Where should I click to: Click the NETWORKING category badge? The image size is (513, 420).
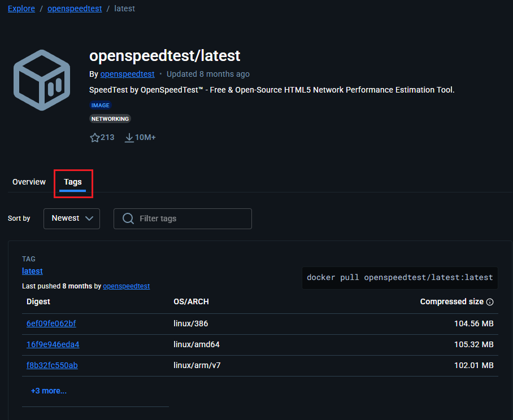click(110, 119)
